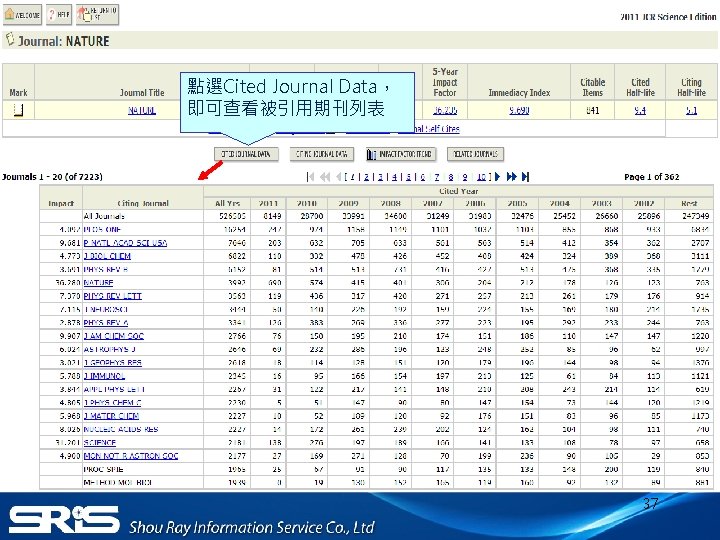Open the Cited Half-life value 9.4
The image size is (720, 540).
(640, 110)
